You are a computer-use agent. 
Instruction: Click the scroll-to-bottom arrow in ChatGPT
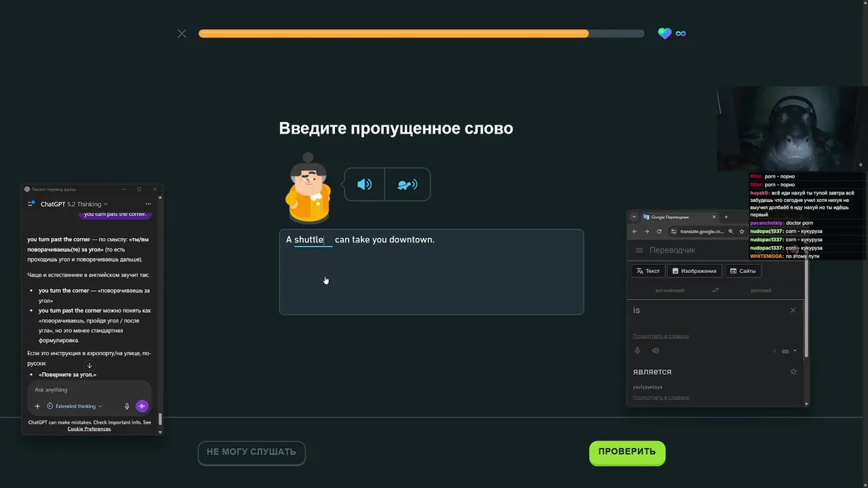(x=89, y=365)
